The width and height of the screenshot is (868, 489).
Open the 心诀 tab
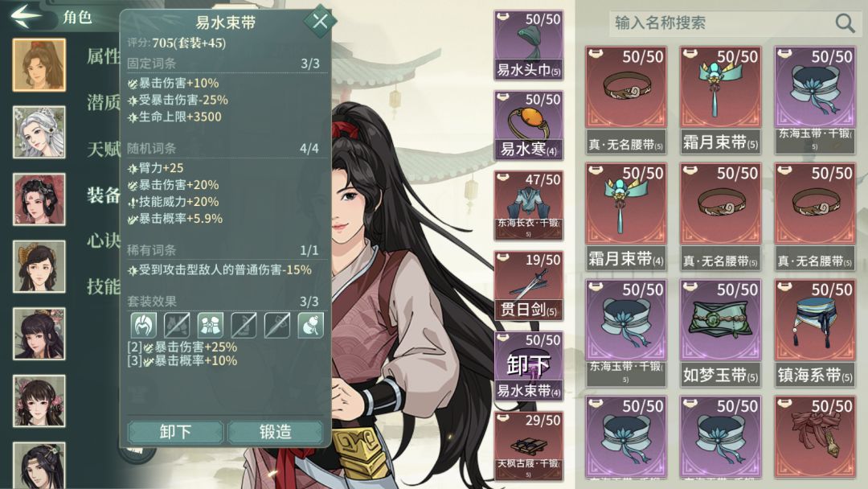point(103,241)
